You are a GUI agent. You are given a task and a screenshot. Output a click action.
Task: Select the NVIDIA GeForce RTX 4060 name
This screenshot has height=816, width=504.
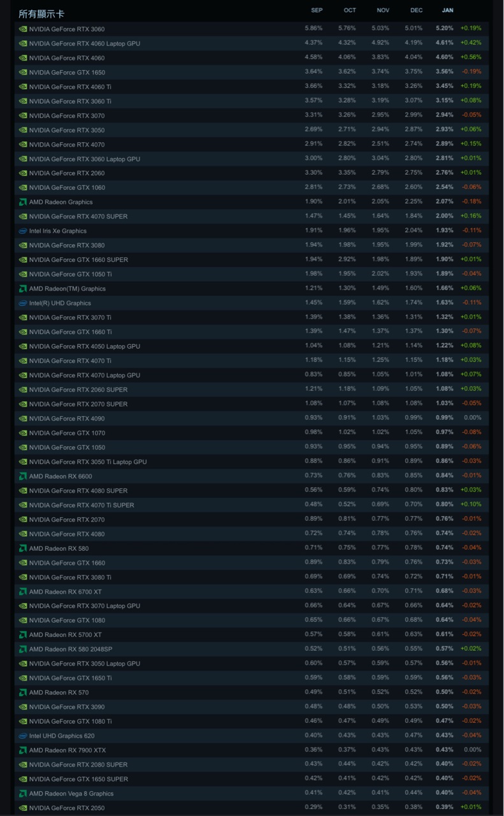pos(67,58)
